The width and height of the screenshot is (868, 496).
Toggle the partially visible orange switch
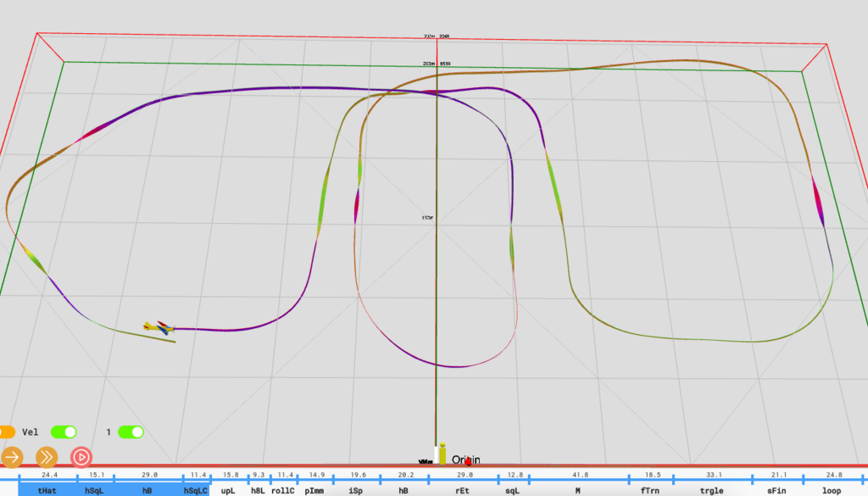coord(7,432)
